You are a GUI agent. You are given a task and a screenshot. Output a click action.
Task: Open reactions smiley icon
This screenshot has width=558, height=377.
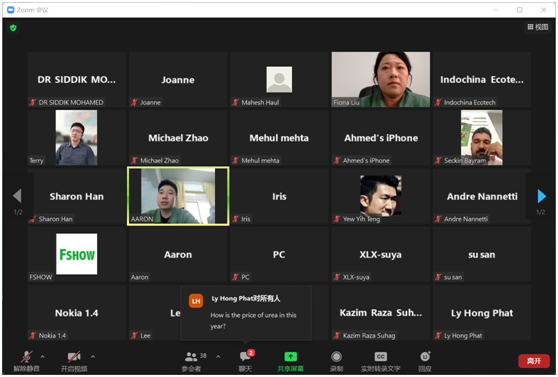pos(425,356)
